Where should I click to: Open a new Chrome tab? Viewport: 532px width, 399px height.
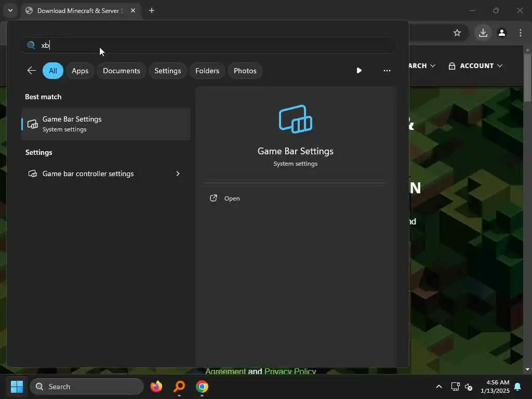pos(152,10)
